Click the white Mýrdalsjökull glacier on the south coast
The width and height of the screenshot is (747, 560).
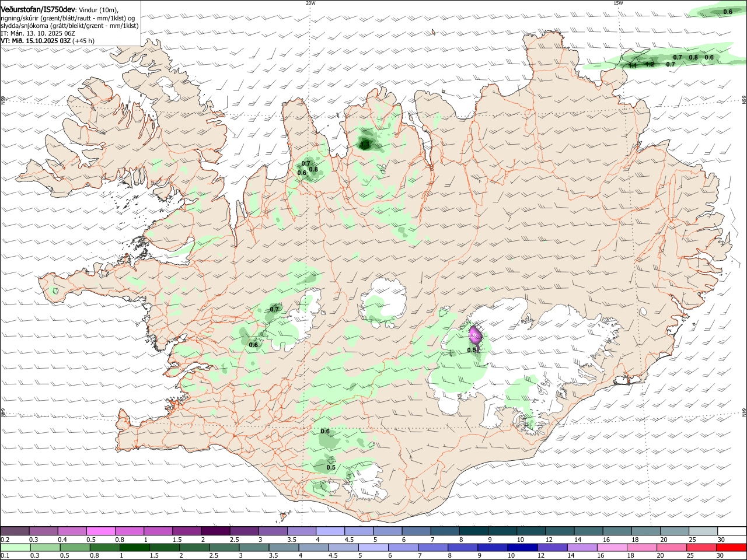tap(366, 483)
